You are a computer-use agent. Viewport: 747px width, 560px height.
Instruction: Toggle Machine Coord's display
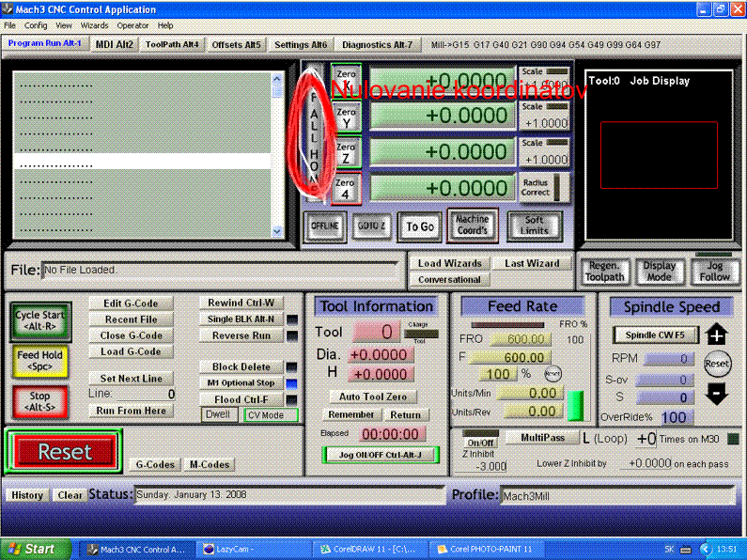pos(472,225)
